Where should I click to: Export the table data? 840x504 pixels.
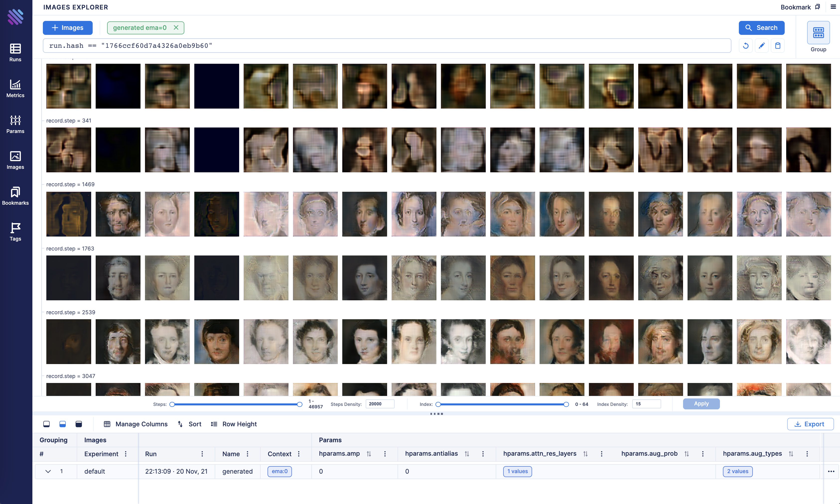[810, 424]
